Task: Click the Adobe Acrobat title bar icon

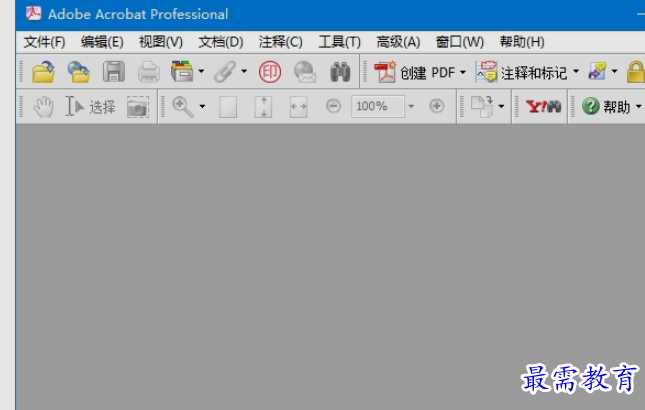Action: pos(33,14)
